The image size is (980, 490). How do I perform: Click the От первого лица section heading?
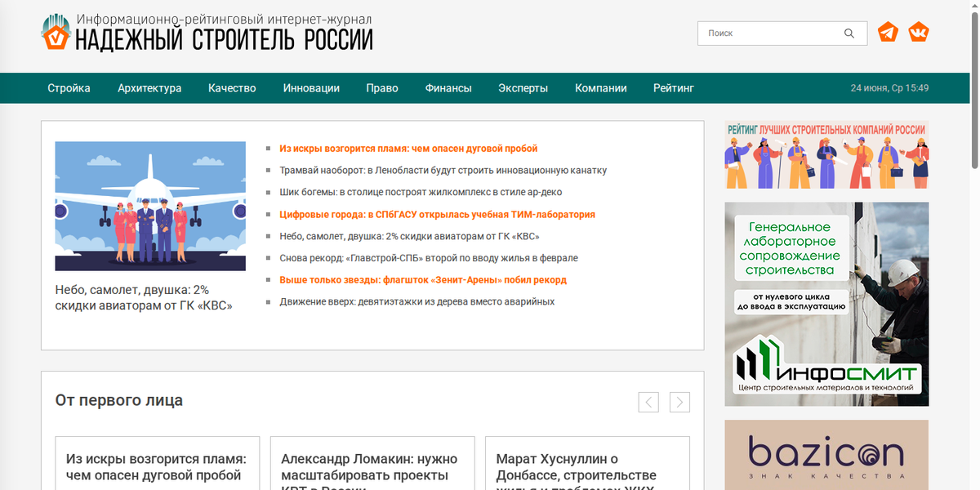pyautogui.click(x=119, y=400)
